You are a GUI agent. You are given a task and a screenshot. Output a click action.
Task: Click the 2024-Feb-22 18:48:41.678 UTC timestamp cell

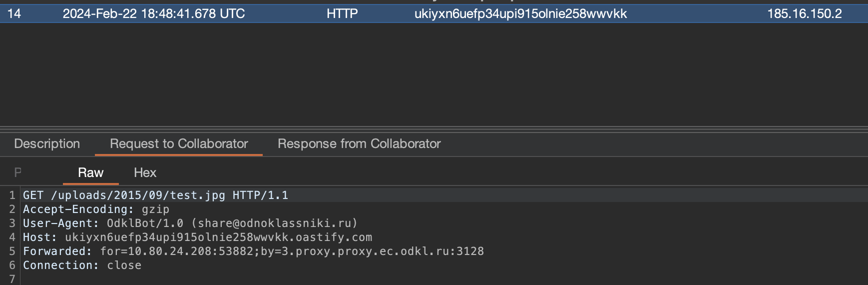[x=154, y=14]
